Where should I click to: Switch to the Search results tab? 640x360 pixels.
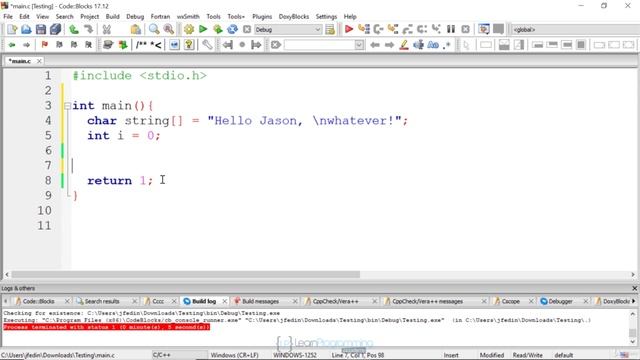(x=102, y=301)
